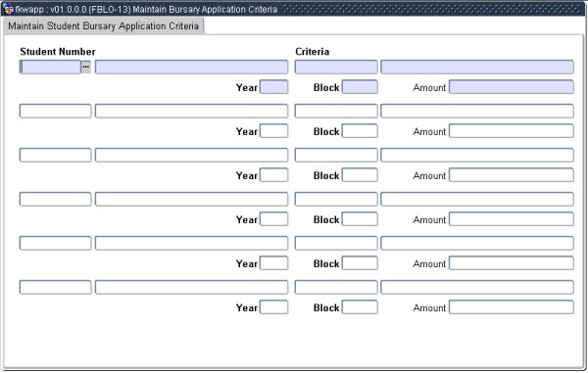The image size is (588, 373).
Task: Click the first row Block field
Action: [360, 87]
